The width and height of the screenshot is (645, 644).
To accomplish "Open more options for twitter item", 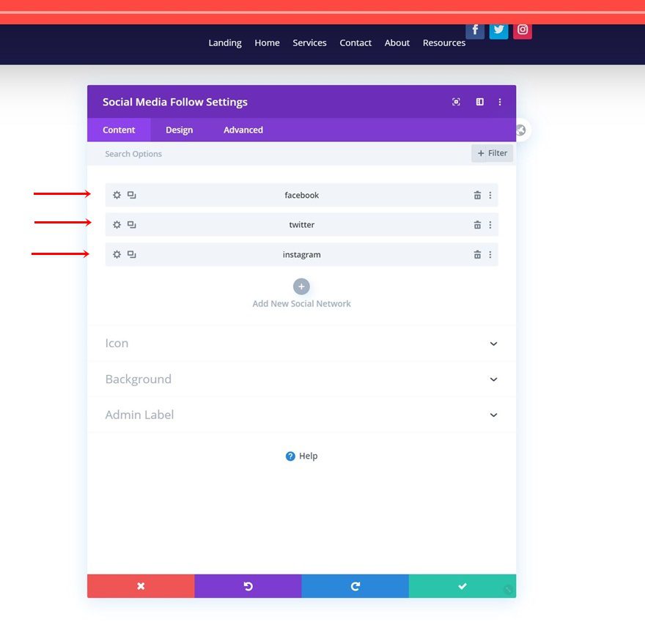I will (x=490, y=225).
